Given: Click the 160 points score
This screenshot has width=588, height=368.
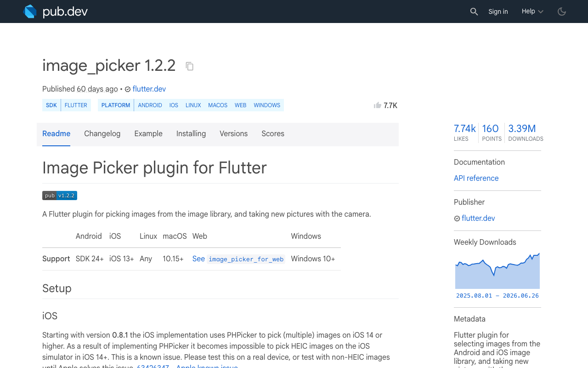Looking at the screenshot, I should pyautogui.click(x=492, y=132).
